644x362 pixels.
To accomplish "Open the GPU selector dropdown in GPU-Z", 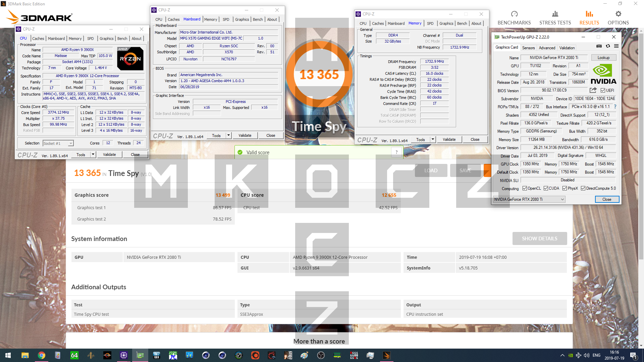I will click(529, 199).
